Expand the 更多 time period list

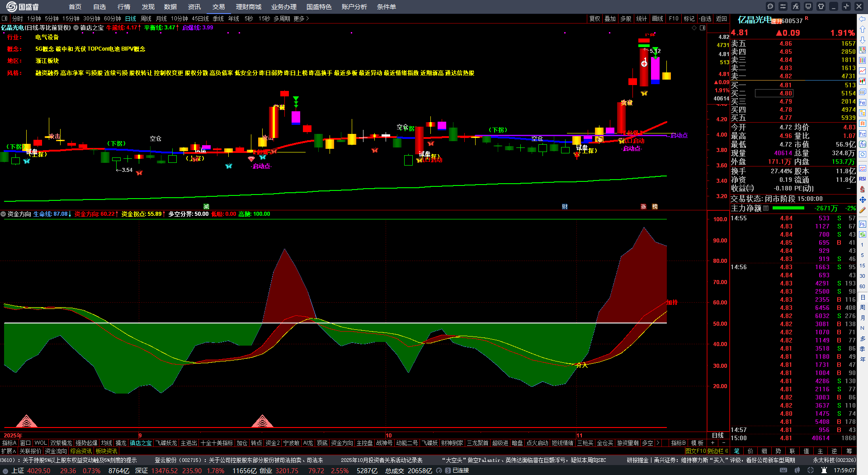point(301,19)
